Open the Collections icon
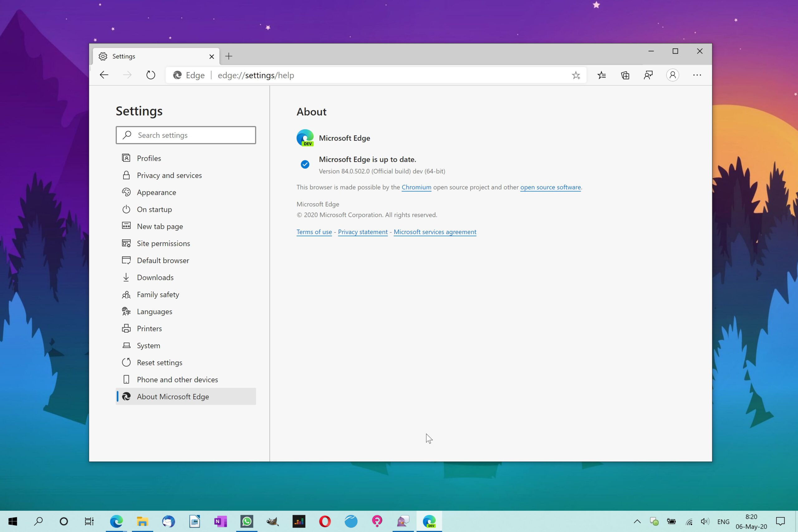The height and width of the screenshot is (532, 798). point(625,75)
